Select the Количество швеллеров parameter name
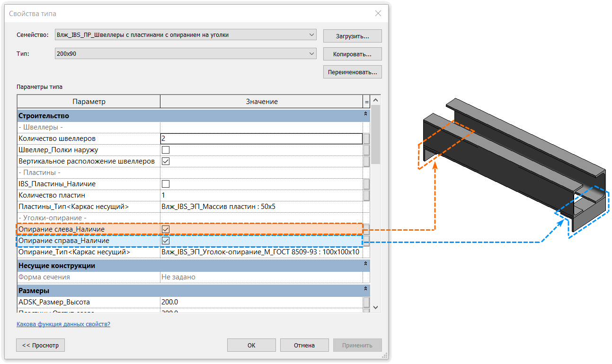Screen dimensions: 612x364 click(x=57, y=139)
